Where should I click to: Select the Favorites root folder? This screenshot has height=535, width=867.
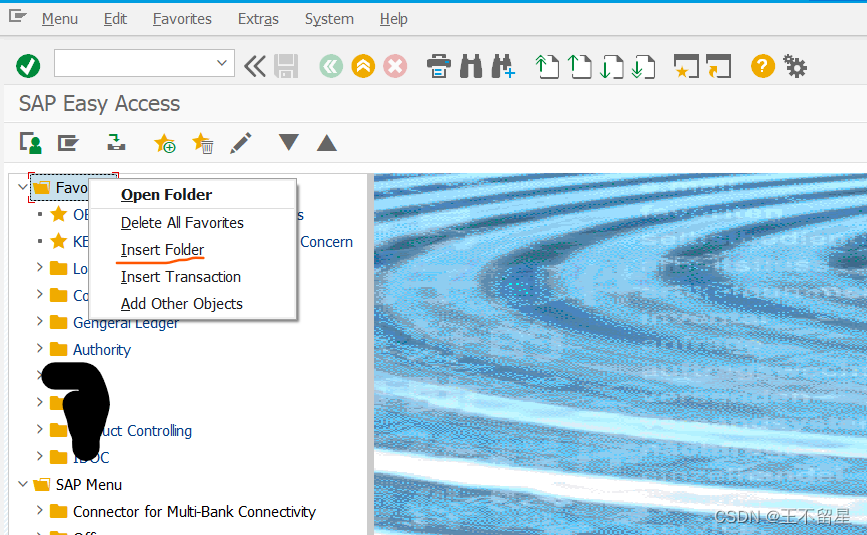71,188
